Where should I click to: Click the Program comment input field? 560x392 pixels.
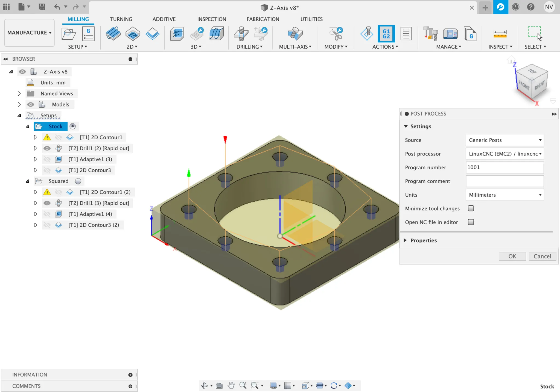(504, 181)
